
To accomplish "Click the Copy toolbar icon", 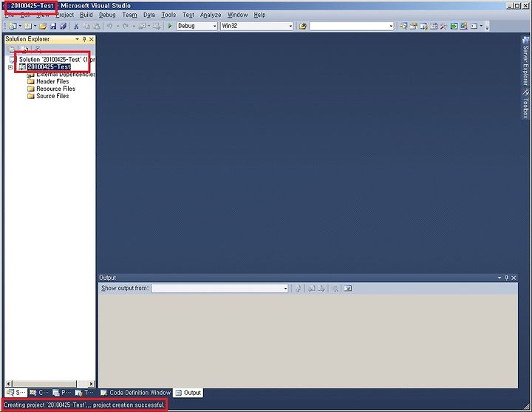I will (86, 26).
